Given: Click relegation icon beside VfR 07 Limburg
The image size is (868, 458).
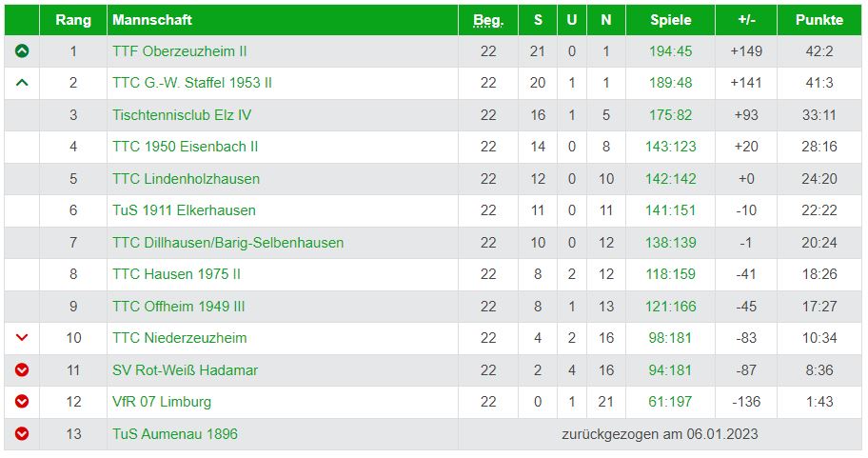Looking at the screenshot, I should pyautogui.click(x=22, y=402).
